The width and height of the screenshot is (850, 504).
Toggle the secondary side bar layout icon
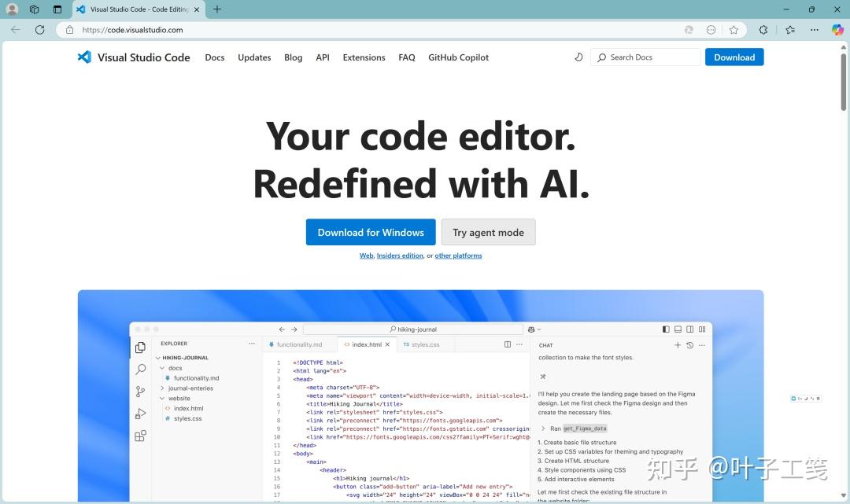pos(689,329)
